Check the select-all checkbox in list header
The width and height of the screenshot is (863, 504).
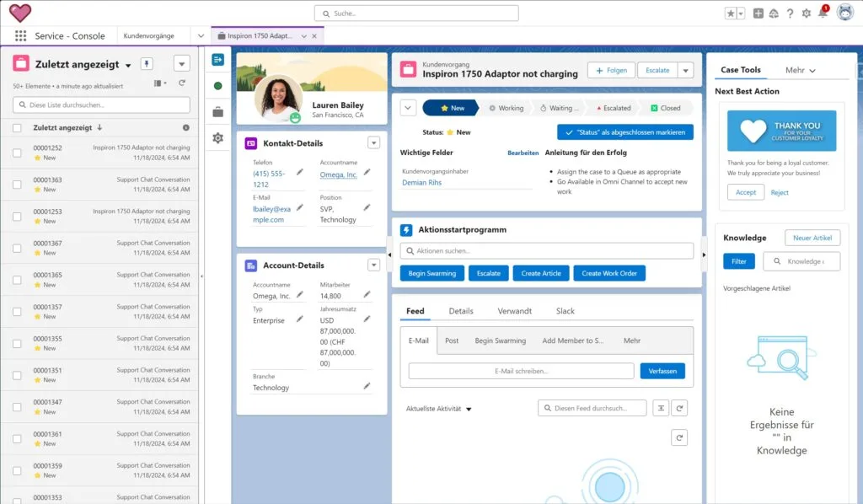click(17, 128)
